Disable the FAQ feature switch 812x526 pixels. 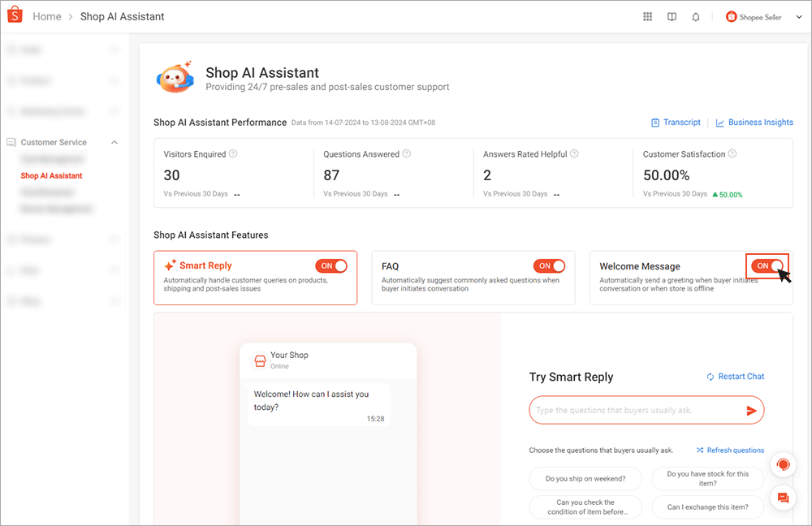coord(550,265)
